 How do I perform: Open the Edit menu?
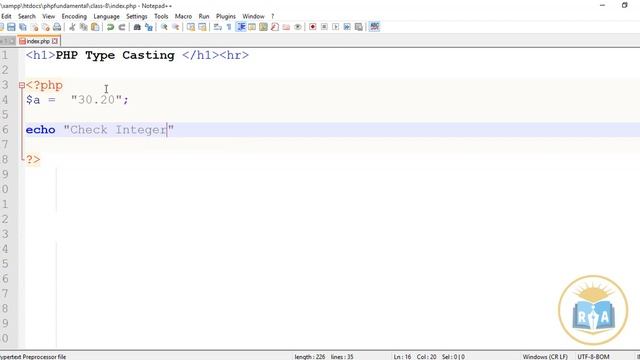6,16
